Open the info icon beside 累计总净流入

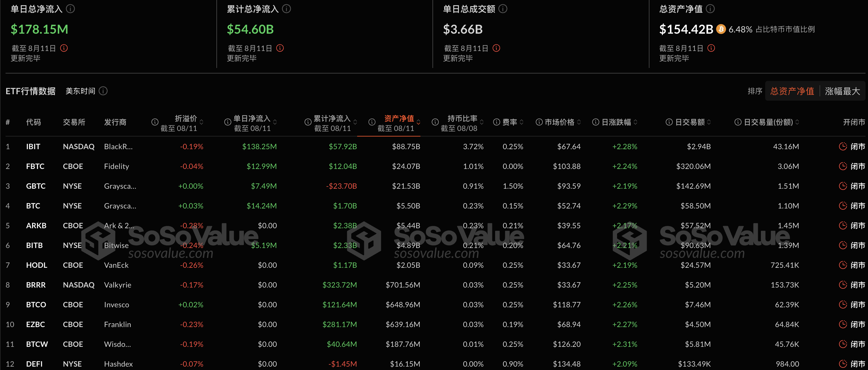[x=286, y=9]
